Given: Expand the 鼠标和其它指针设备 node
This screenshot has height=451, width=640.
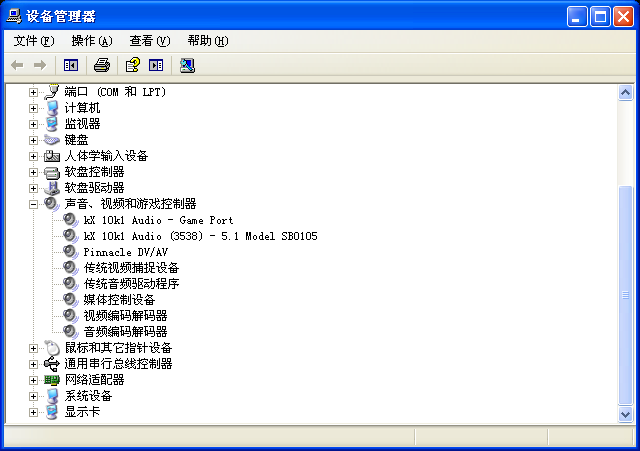Looking at the screenshot, I should [x=33, y=348].
